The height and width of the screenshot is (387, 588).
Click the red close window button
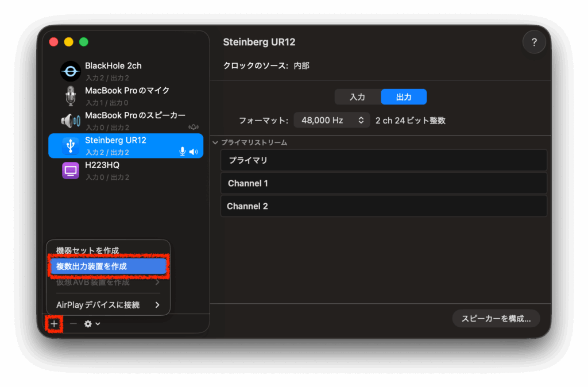53,42
